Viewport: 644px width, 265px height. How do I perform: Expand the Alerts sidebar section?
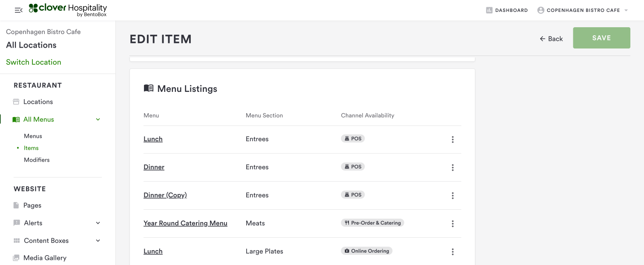(98, 223)
